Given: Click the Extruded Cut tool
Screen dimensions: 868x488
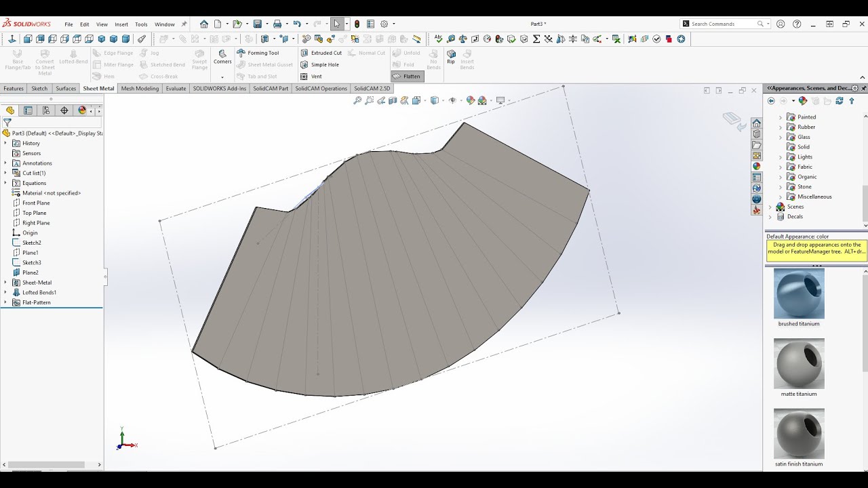Looking at the screenshot, I should click(x=321, y=53).
